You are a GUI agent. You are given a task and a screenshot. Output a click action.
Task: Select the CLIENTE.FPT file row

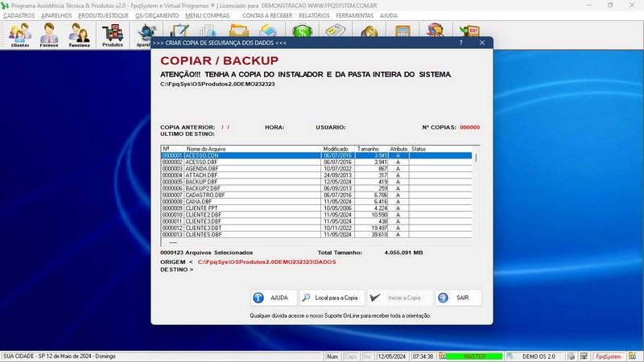[316, 208]
